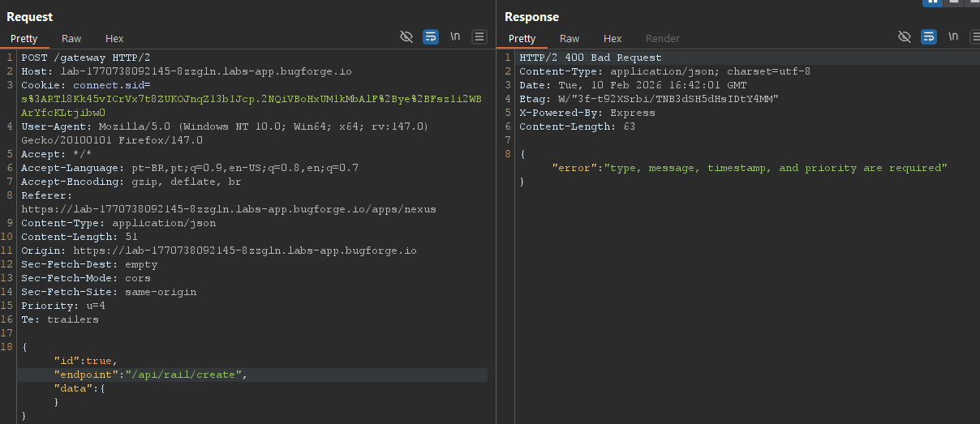Click 'Content-Type: application/json' in request

click(118, 223)
